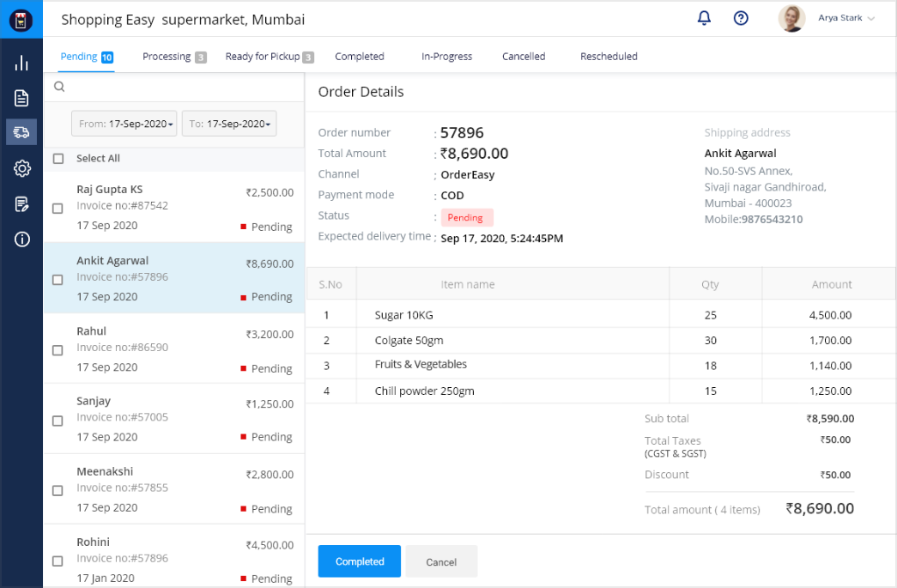Open the notes editing sidebar icon
The image size is (897, 588).
tap(21, 204)
